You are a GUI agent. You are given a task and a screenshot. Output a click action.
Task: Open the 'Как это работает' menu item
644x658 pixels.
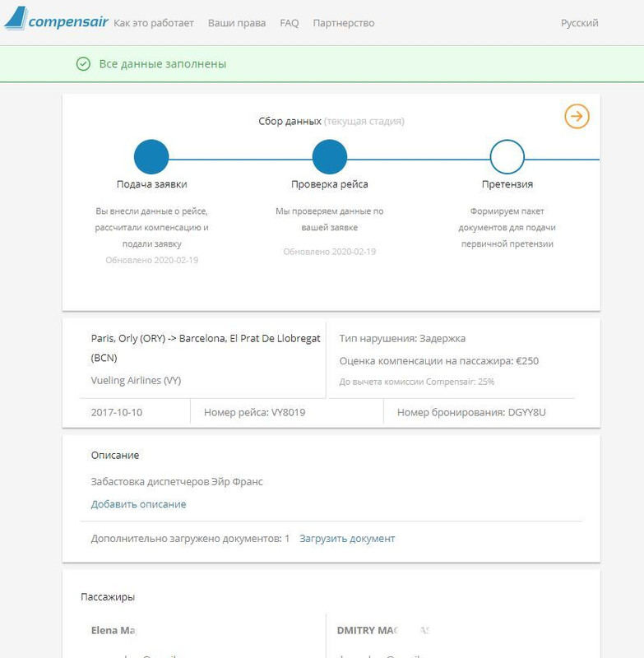point(154,23)
